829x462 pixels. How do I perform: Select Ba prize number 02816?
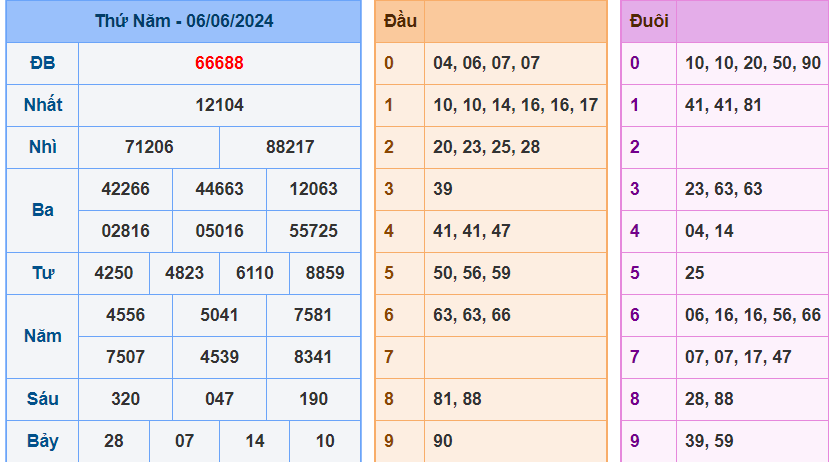125,231
